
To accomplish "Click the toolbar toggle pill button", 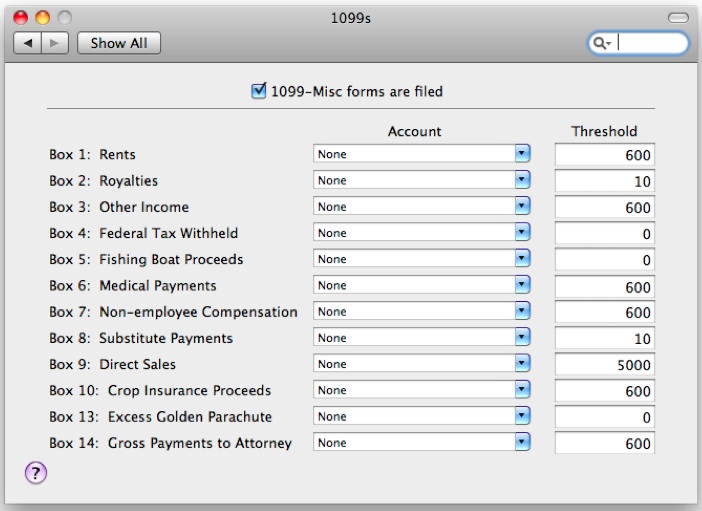I will pyautogui.click(x=678, y=17).
